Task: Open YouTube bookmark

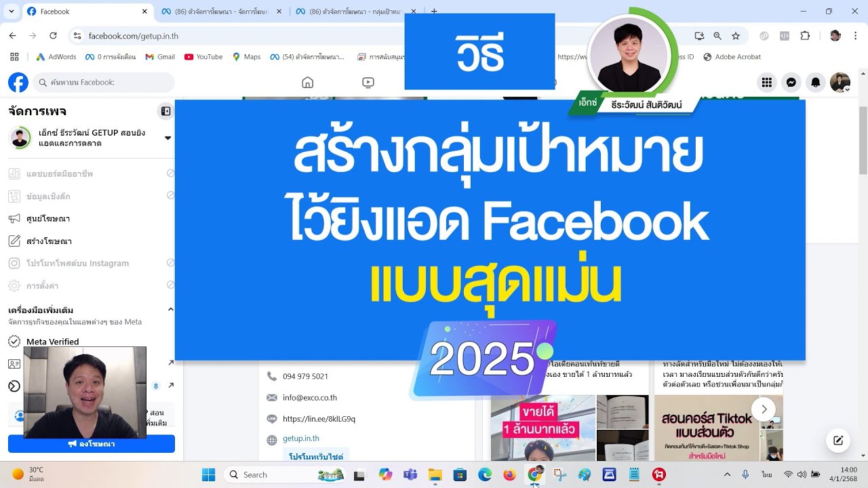Action: (x=203, y=57)
